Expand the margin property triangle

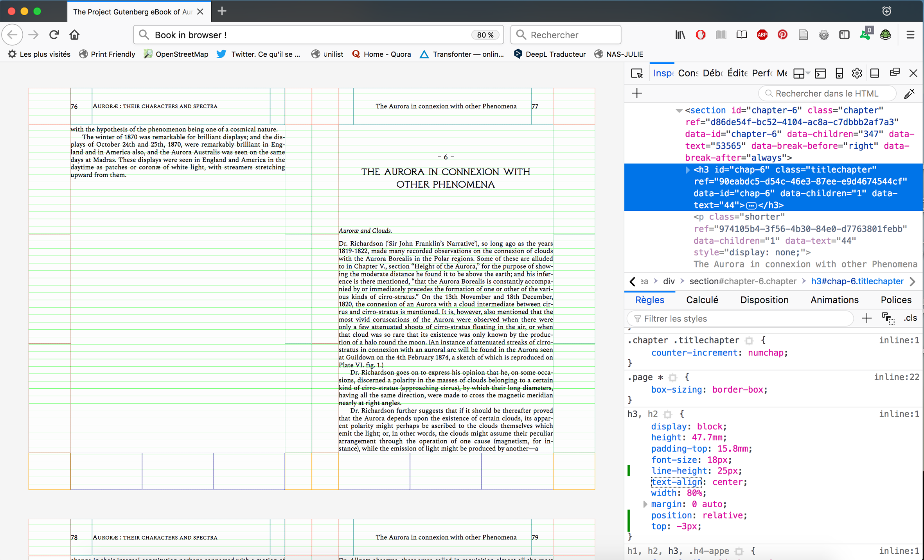pyautogui.click(x=645, y=504)
